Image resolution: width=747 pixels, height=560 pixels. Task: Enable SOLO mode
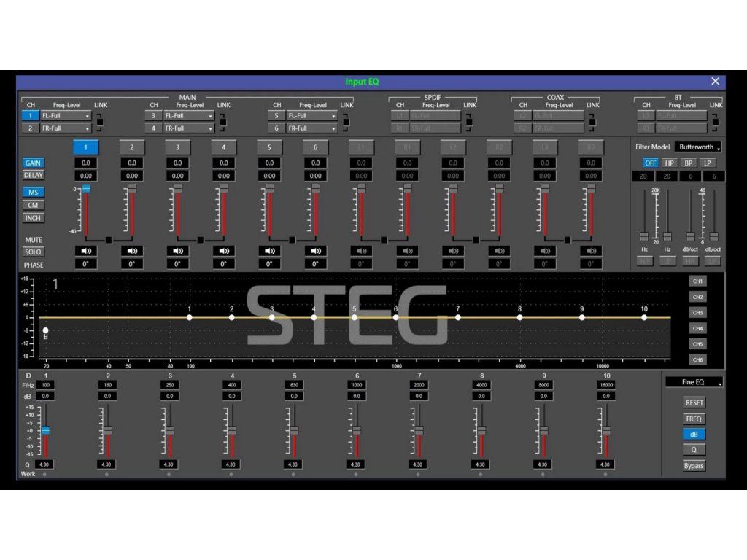pyautogui.click(x=33, y=252)
